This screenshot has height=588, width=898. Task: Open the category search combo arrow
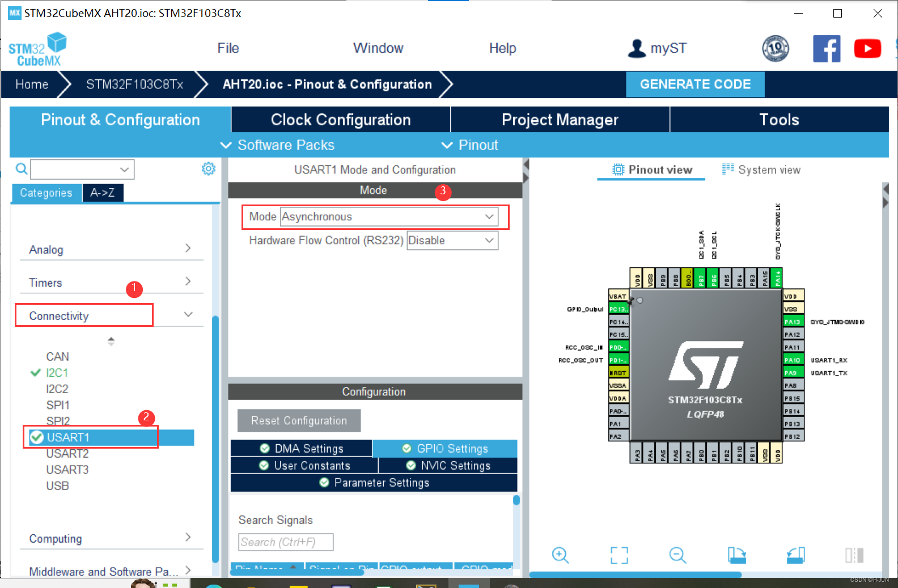[x=125, y=169]
